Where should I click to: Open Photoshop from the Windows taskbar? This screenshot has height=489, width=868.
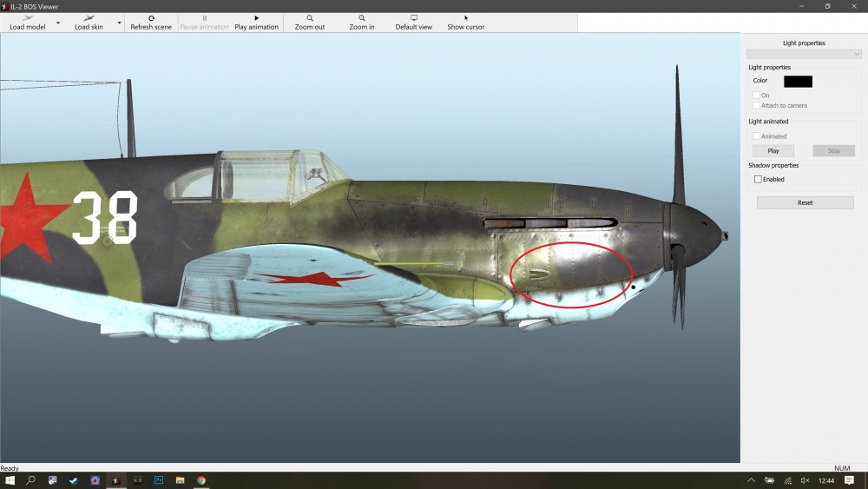pyautogui.click(x=159, y=479)
